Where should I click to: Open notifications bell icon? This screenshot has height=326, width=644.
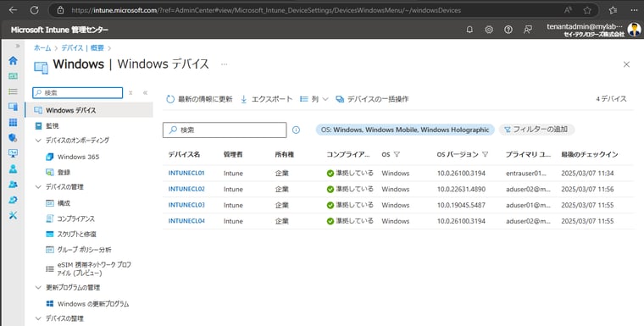[469, 30]
